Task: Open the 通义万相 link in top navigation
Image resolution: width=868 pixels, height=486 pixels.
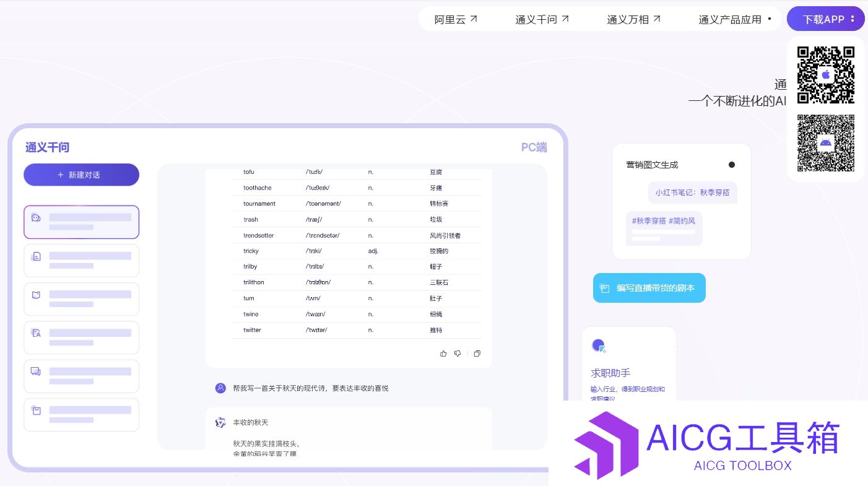Action: click(x=634, y=19)
